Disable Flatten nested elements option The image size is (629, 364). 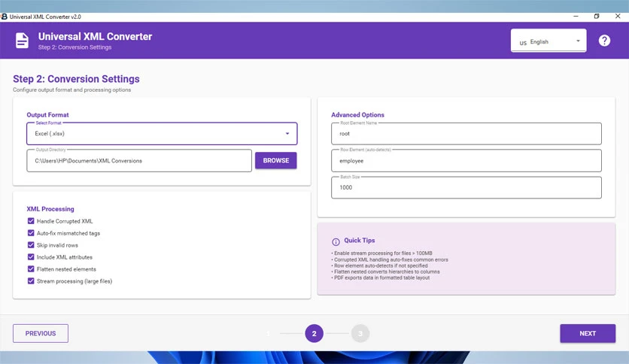(x=31, y=269)
